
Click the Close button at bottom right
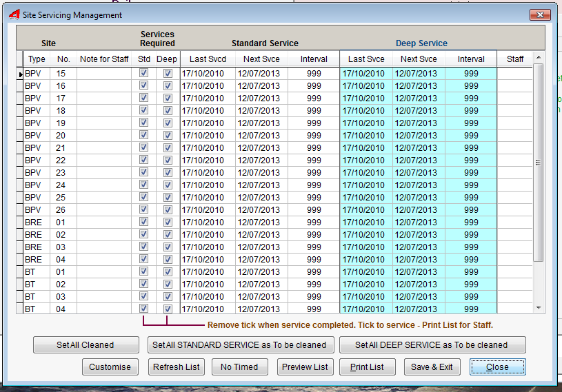pyautogui.click(x=497, y=367)
